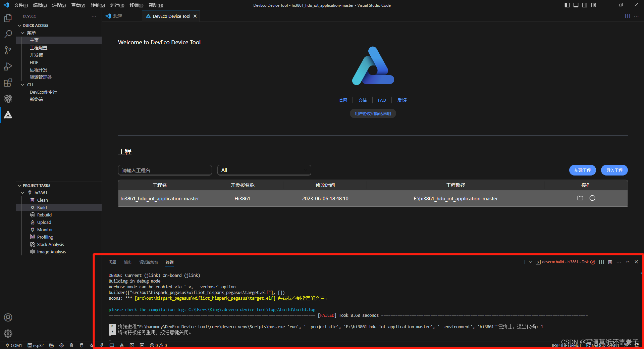Open the Extensions view
Viewport: 644px width, 349px height.
click(8, 83)
